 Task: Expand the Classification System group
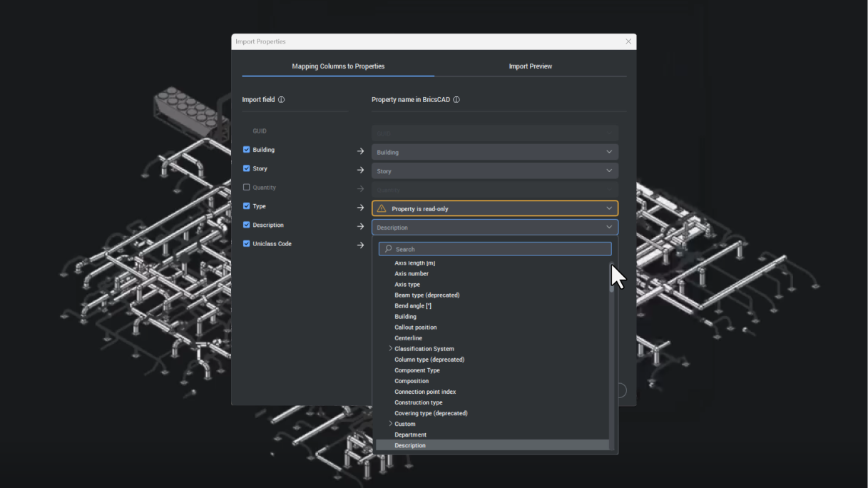[391, 349]
